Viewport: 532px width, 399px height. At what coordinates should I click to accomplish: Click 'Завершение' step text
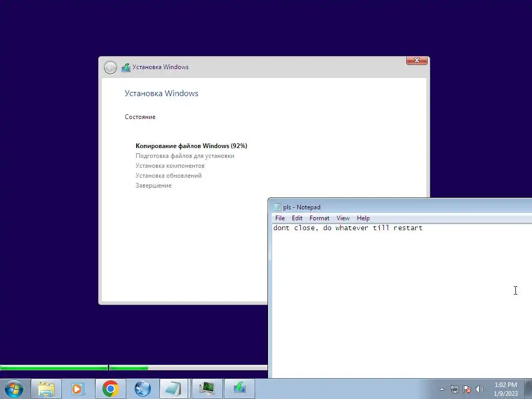point(153,185)
